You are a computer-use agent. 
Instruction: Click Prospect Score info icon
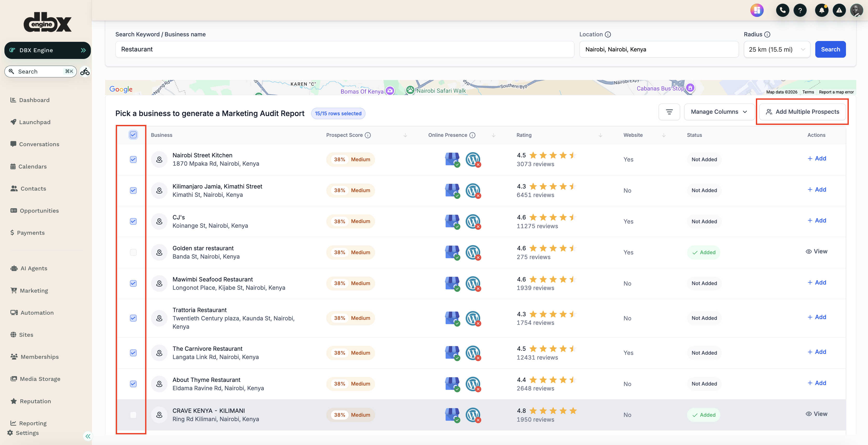tap(368, 135)
